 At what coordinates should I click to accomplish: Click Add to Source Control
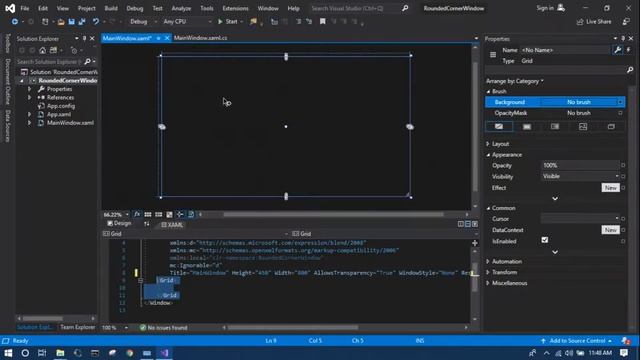coord(576,341)
